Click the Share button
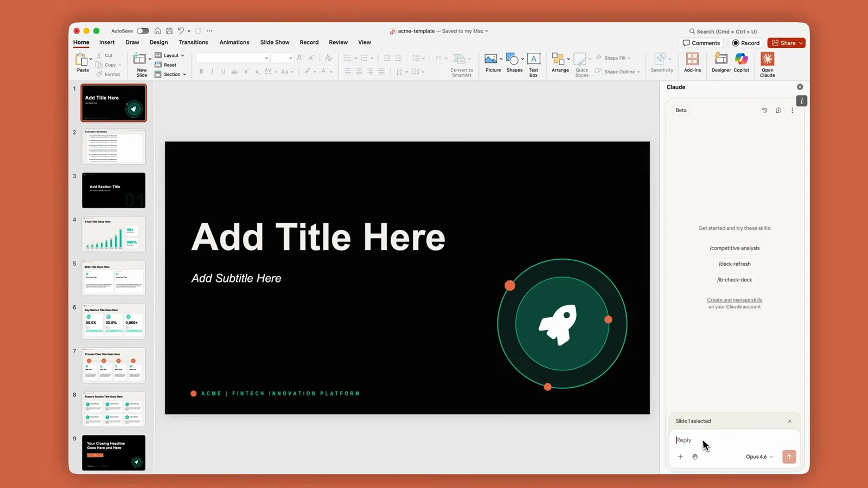Viewport: 868px width, 488px height. [x=786, y=43]
